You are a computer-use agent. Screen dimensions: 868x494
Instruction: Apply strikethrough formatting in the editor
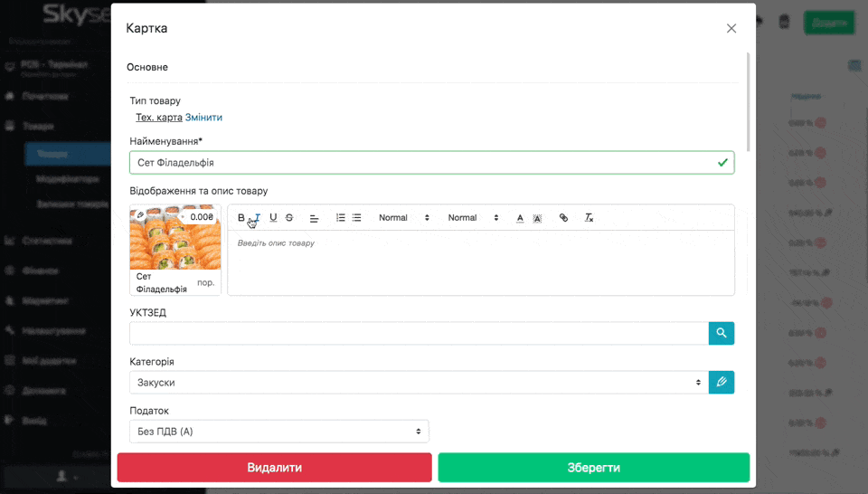[x=289, y=218]
